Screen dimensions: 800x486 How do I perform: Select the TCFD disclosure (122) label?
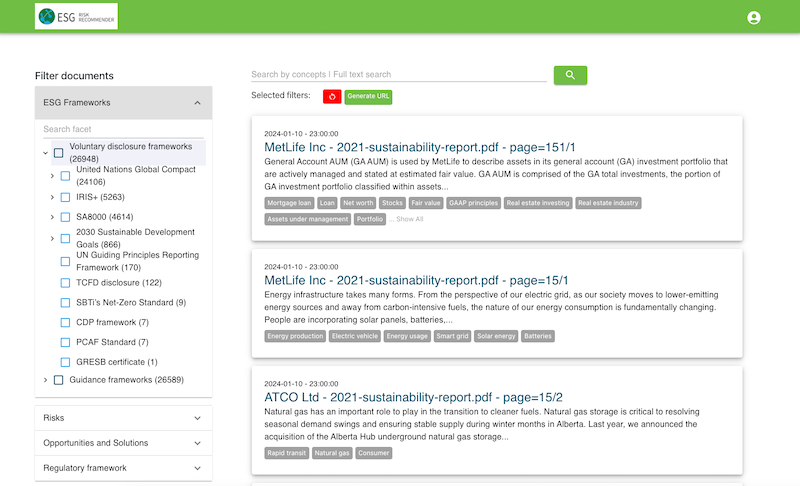pyautogui.click(x=119, y=283)
